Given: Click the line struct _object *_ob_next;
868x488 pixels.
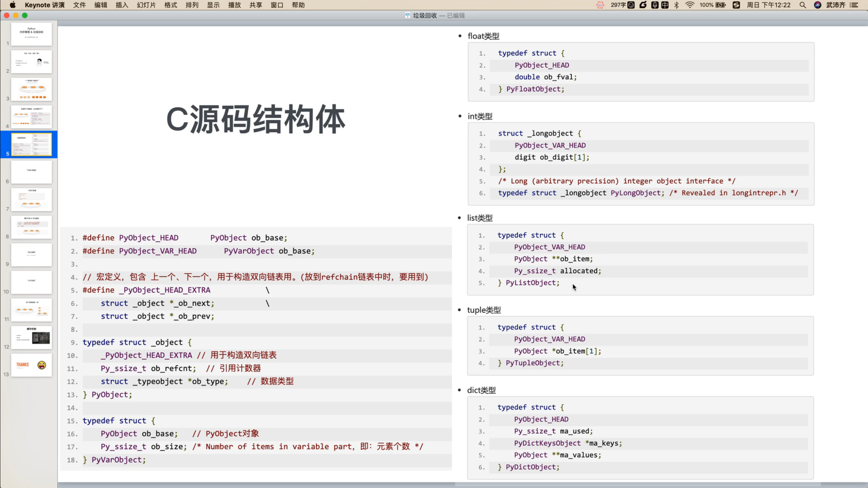Looking at the screenshot, I should [157, 303].
